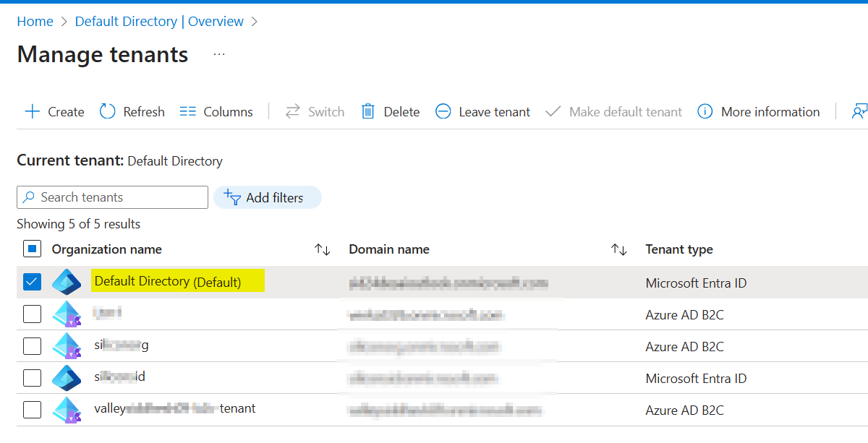The image size is (868, 443).
Task: Click the Refresh circular arrow icon
Action: [x=108, y=111]
